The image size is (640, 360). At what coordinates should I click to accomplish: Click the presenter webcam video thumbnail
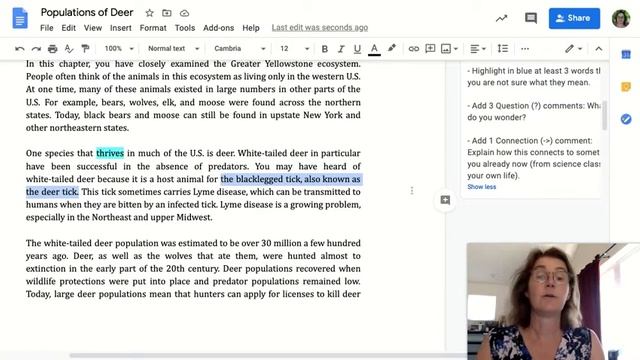(553, 301)
